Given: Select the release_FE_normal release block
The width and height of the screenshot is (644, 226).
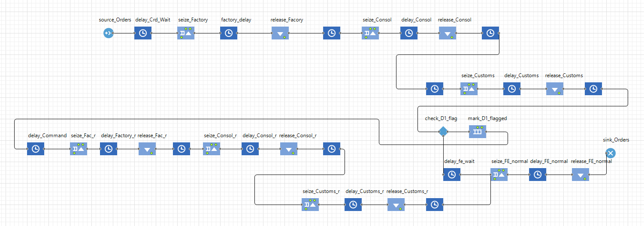Looking at the screenshot, I should (581, 175).
